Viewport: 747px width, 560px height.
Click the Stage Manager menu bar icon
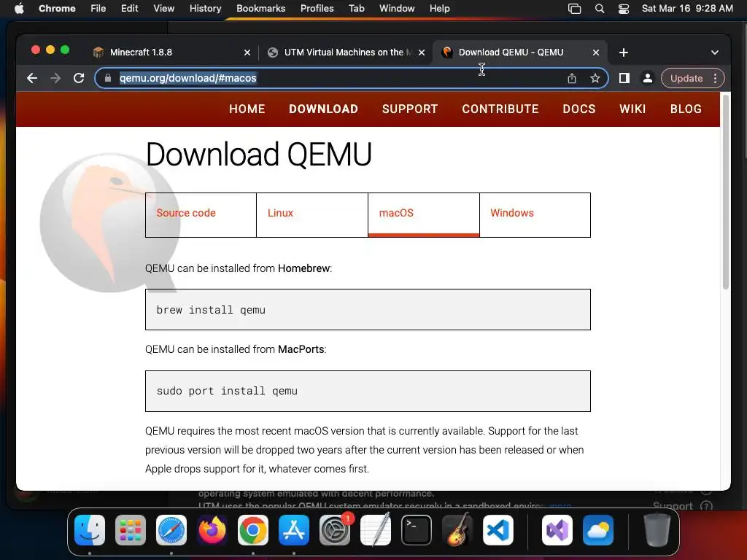point(575,9)
